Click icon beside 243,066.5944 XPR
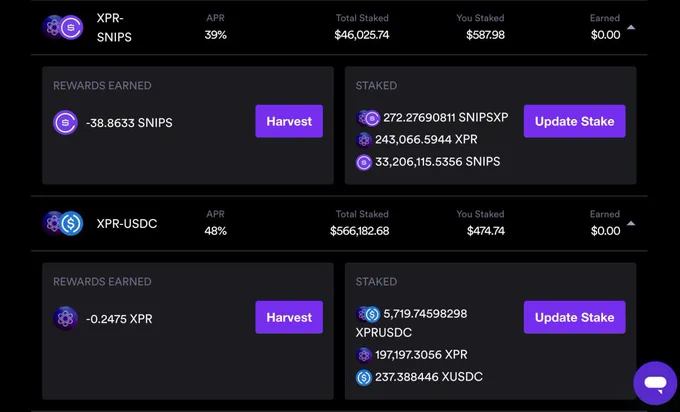This screenshot has height=412, width=680. [364, 140]
